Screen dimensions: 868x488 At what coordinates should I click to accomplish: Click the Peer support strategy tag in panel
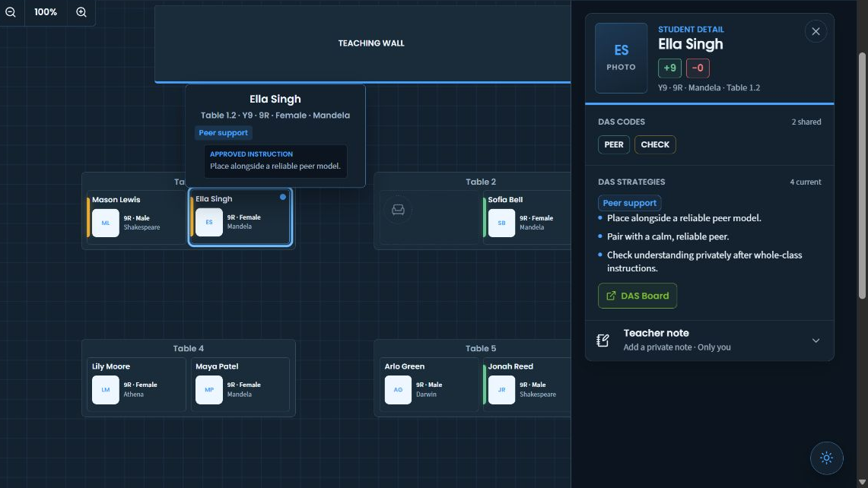(x=629, y=203)
